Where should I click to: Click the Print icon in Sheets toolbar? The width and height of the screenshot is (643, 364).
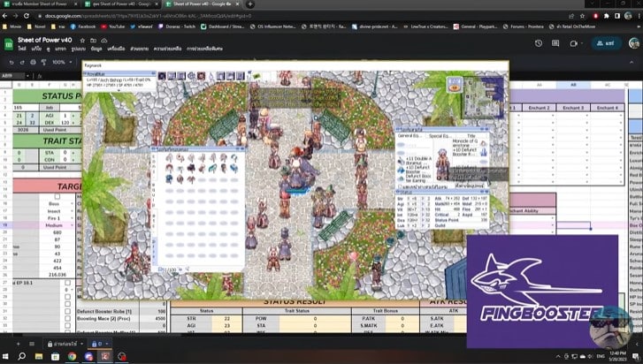[34, 62]
